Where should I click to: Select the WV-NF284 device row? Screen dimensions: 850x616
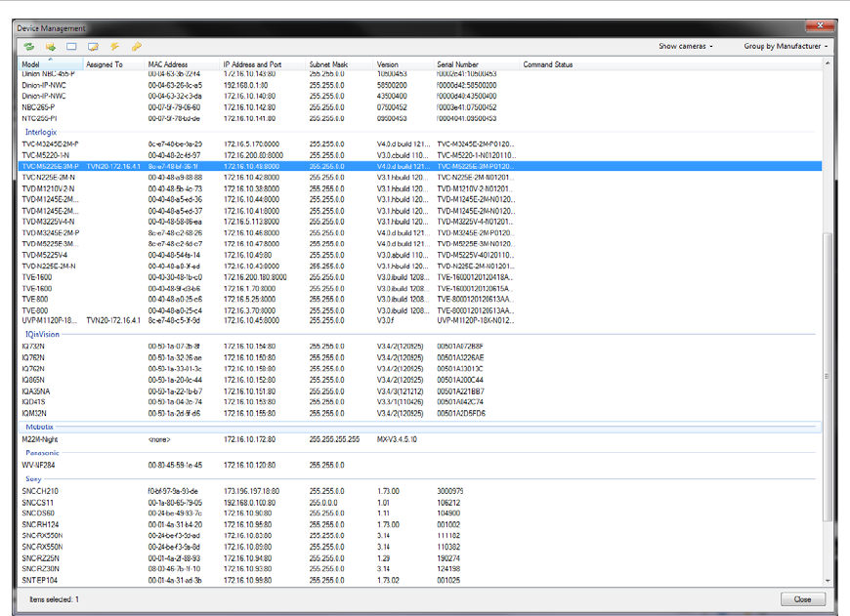(x=420, y=465)
